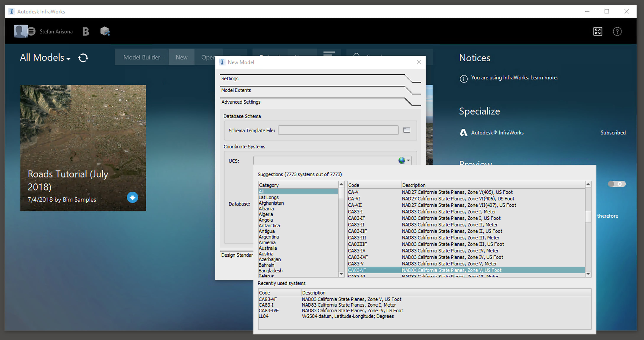Click the New tab
The image size is (644, 340).
(x=181, y=57)
